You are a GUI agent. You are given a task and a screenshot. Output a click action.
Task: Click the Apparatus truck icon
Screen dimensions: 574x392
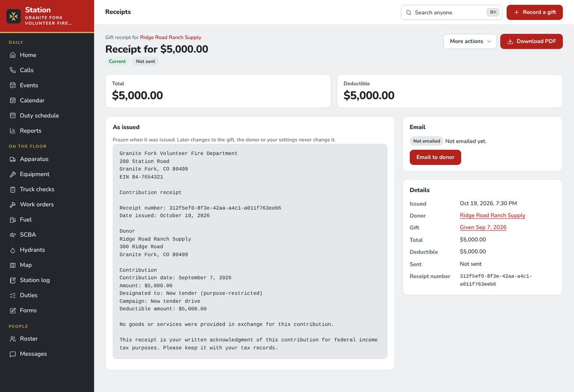13,159
